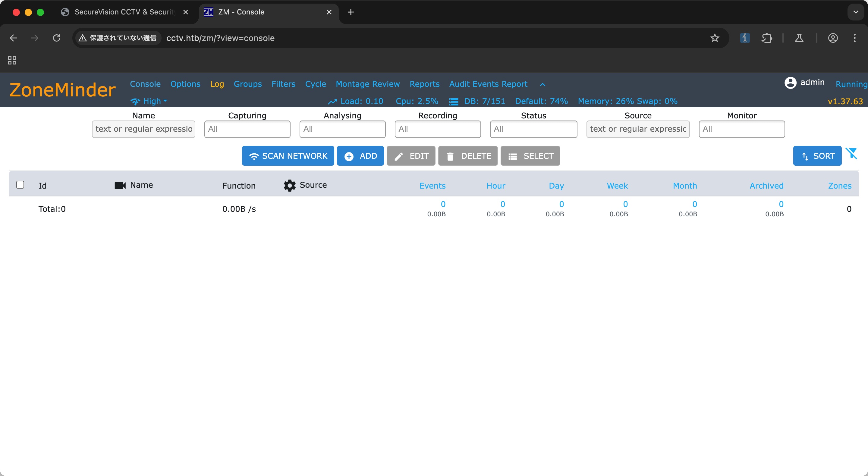Open the Capturing filter dropdown
868x476 pixels.
247,129
